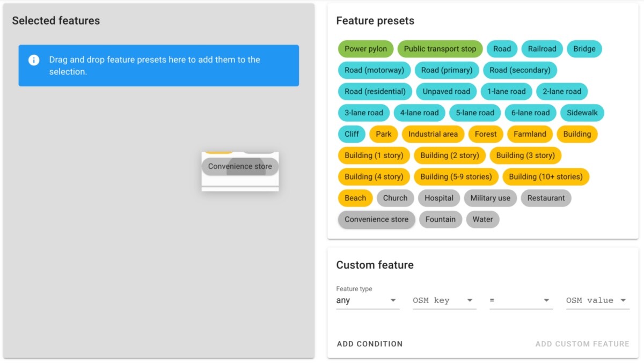This screenshot has height=363, width=644.
Task: Select the Water feature preset
Action: [482, 219]
